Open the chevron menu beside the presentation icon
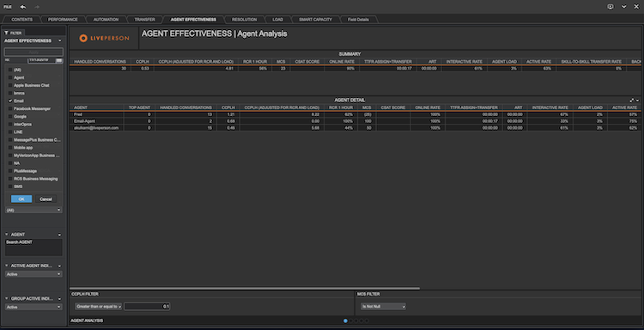 click(x=624, y=7)
